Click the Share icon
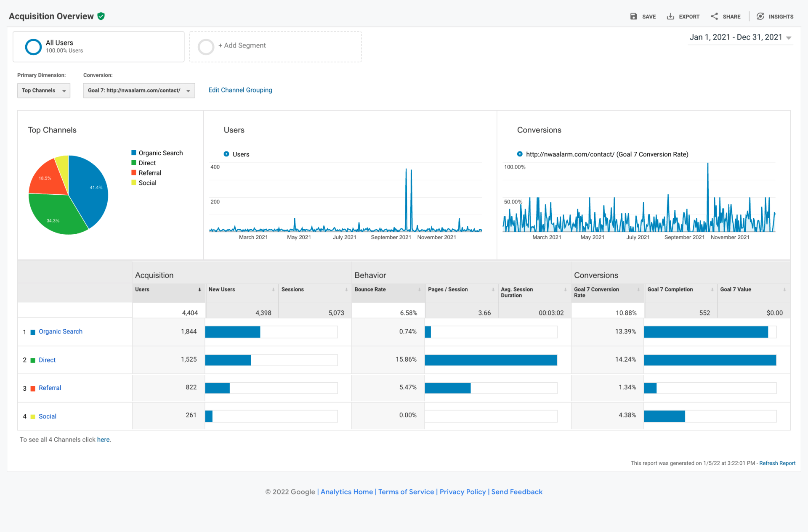Image resolution: width=808 pixels, height=532 pixels. click(714, 16)
